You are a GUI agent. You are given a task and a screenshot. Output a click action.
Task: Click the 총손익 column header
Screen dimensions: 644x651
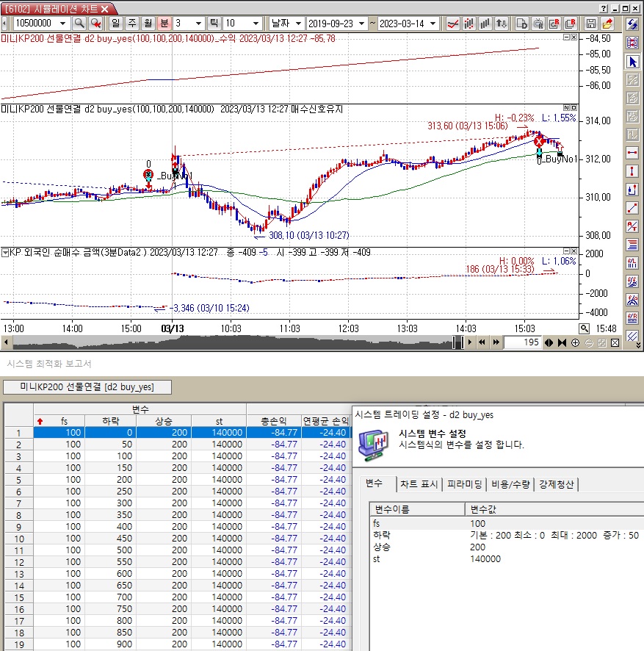(273, 420)
